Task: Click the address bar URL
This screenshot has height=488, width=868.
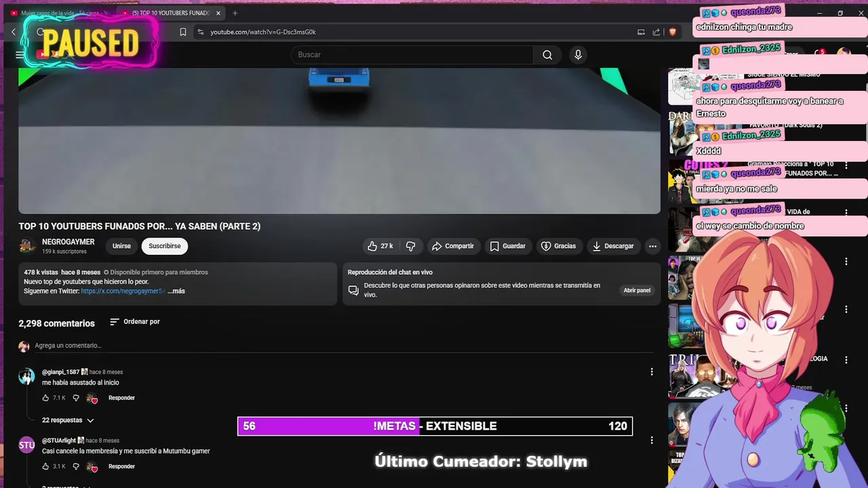Action: [x=263, y=32]
